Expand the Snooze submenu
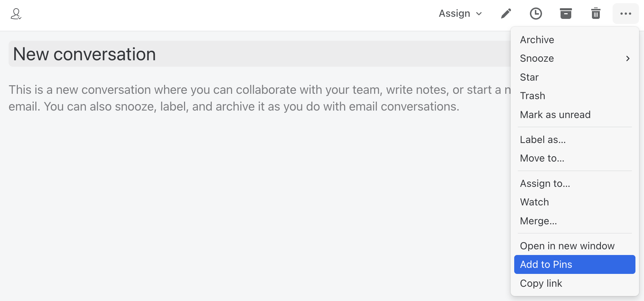644x301 pixels. (x=574, y=58)
